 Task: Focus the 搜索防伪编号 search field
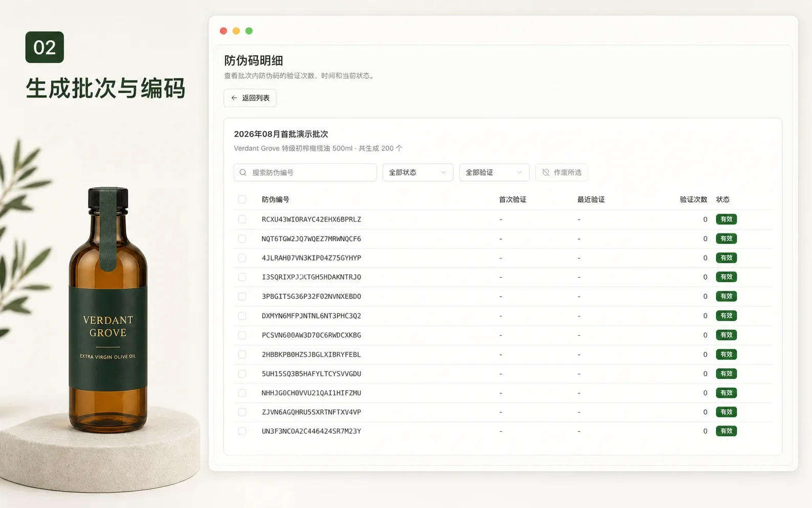(x=305, y=173)
